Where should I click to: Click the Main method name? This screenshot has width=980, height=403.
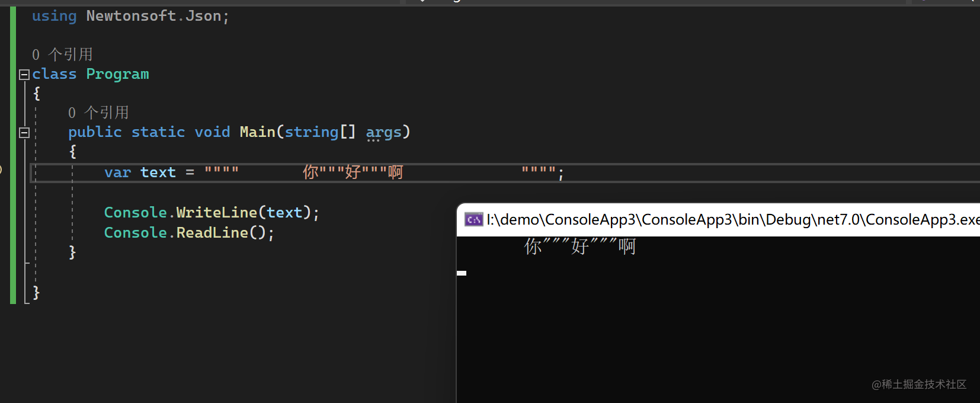[x=257, y=132]
